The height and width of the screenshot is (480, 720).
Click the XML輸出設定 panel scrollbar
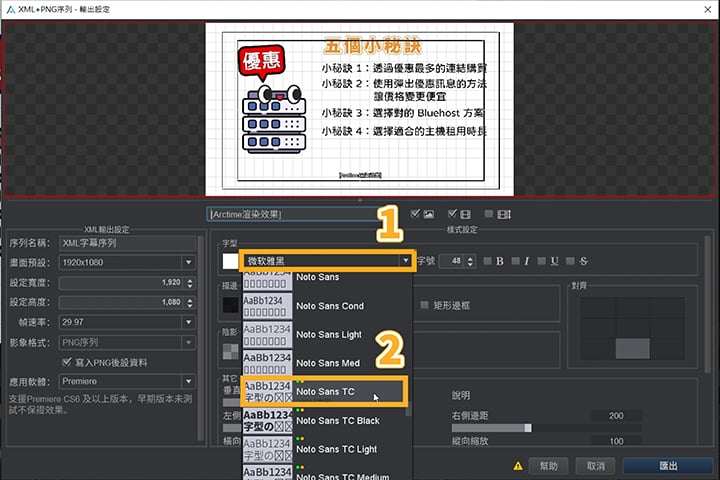pyautogui.click(x=200, y=338)
